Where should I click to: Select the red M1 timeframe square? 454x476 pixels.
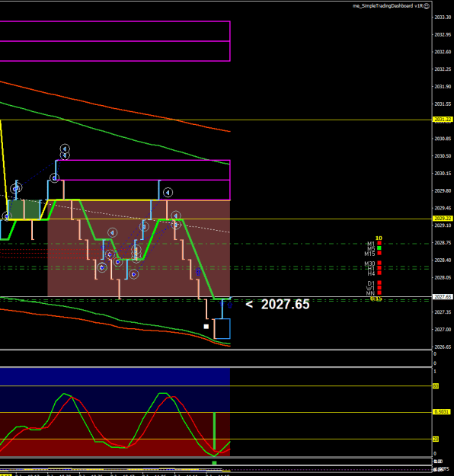(379, 243)
